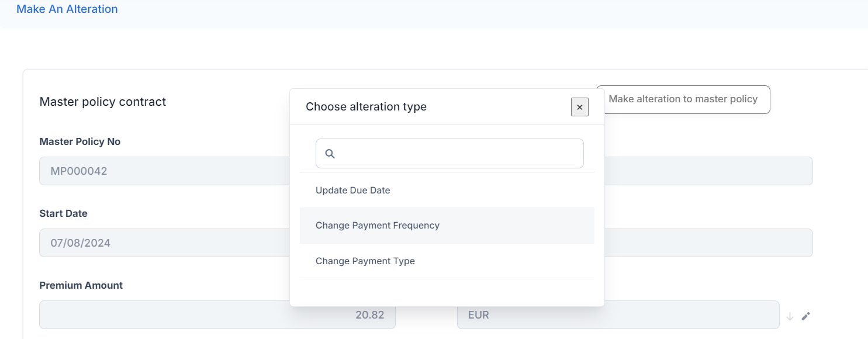The image size is (868, 339).
Task: Click the Start Date field 07/08/2024
Action: tap(164, 243)
